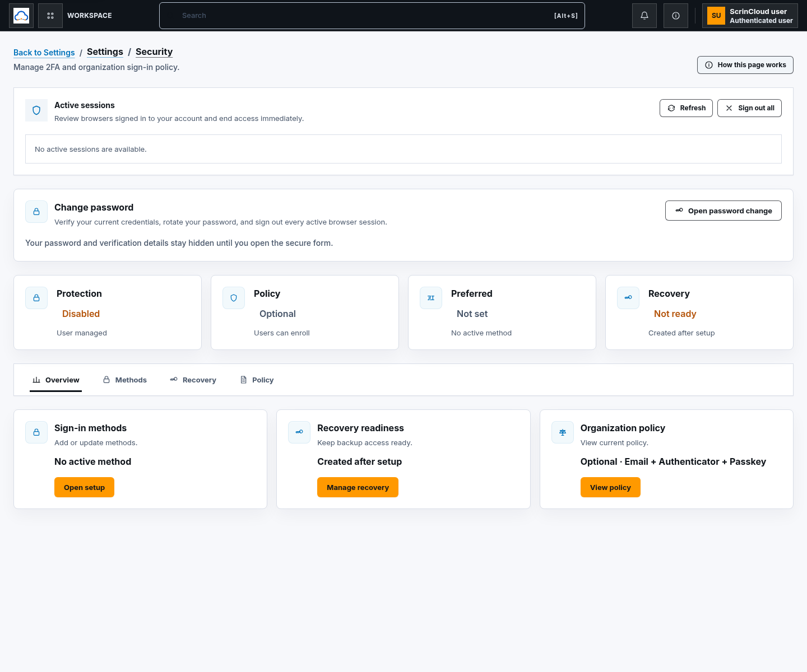Click the Active sessions shield icon
The image size is (807, 672).
36,110
